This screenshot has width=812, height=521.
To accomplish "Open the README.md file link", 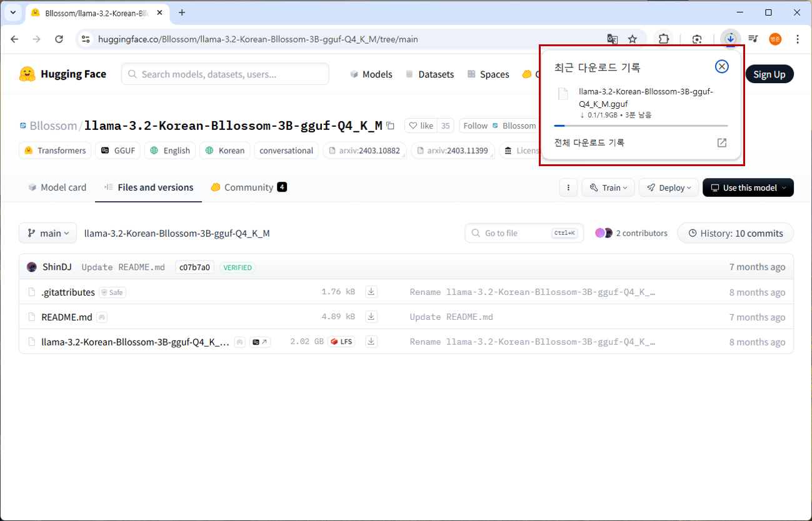I will (x=67, y=317).
